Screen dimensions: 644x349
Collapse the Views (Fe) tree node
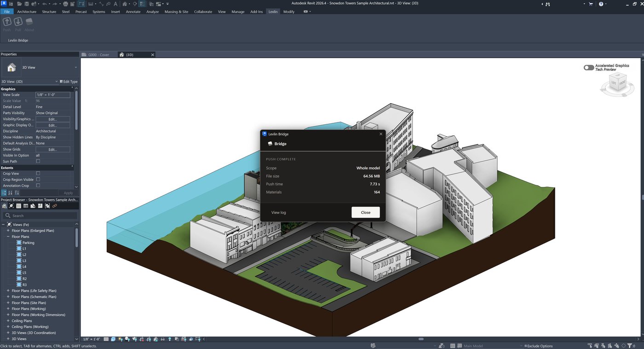pyautogui.click(x=3, y=224)
